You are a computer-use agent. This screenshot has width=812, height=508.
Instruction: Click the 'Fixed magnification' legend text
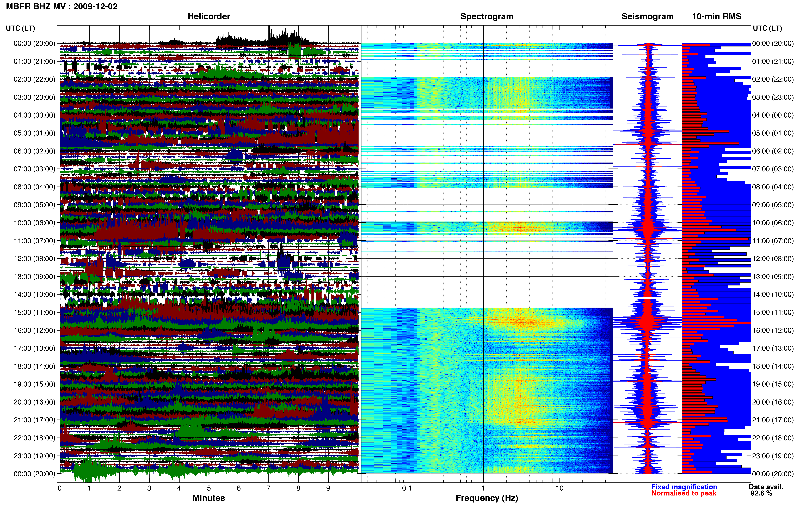[684, 487]
